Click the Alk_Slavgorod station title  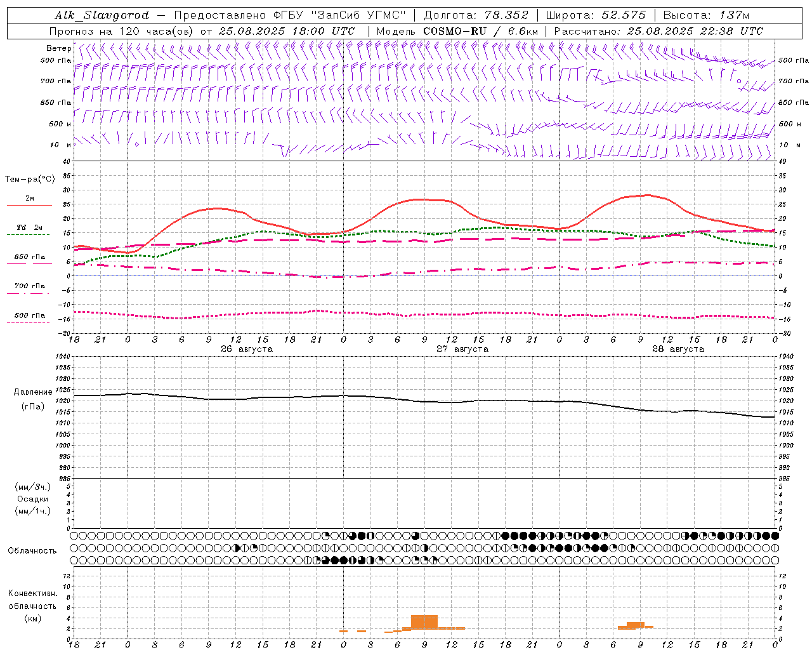[101, 15]
